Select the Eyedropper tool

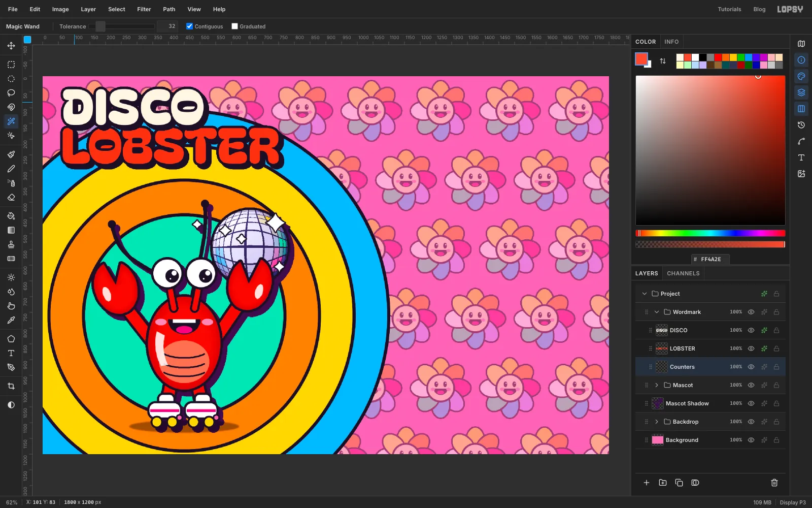click(11, 320)
